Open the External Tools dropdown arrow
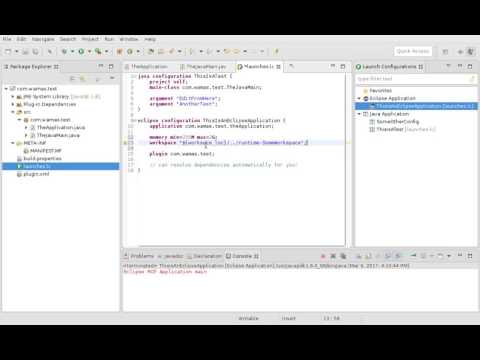 point(106,52)
